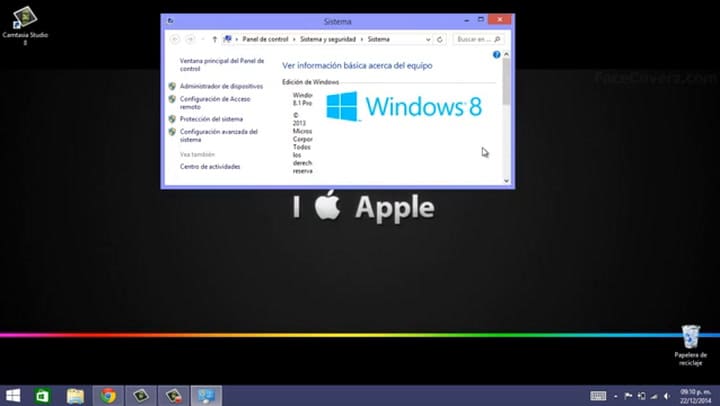Launch Google Chrome from the taskbar

point(108,395)
